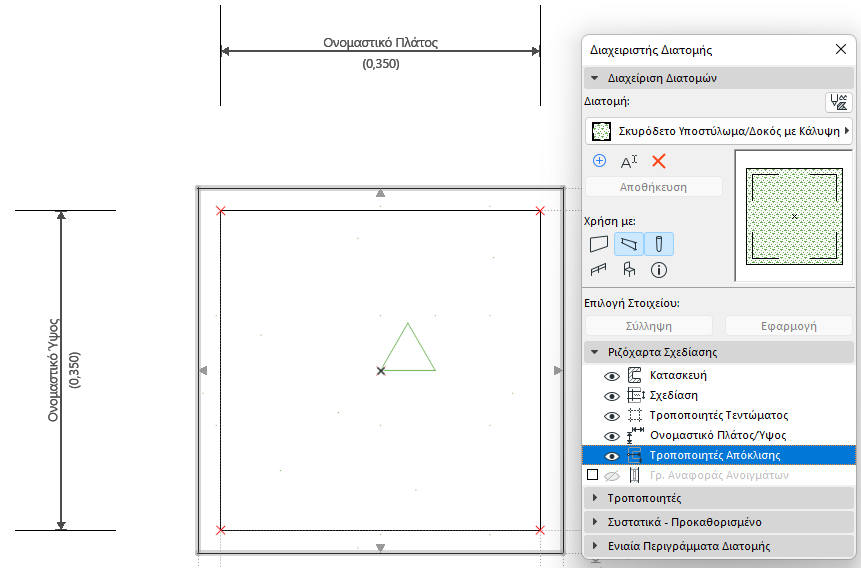Click the left edge offset arrow handle
This screenshot has height=568, width=861.
click(x=203, y=371)
